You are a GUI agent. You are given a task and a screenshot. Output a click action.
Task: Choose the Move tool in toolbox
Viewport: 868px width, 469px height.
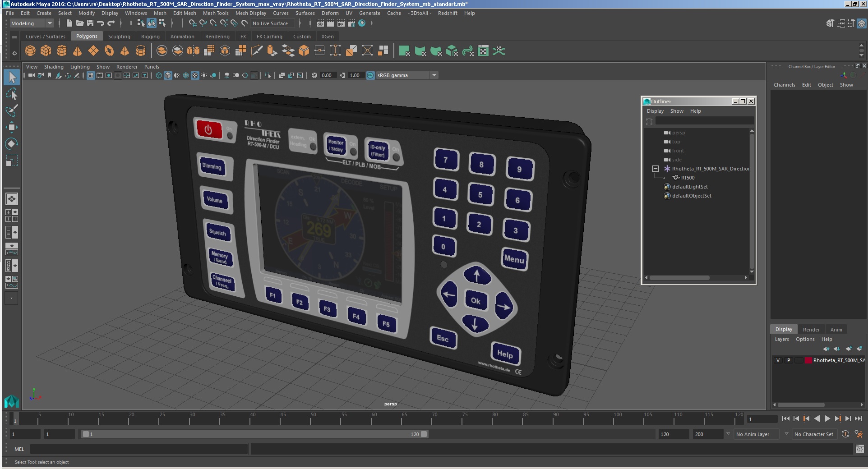pos(12,127)
